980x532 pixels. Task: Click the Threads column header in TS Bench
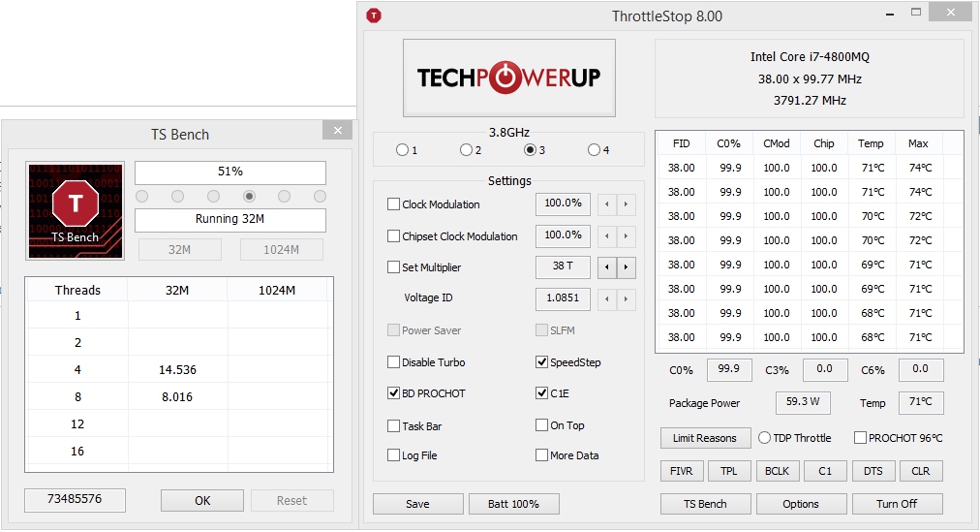coord(77,290)
